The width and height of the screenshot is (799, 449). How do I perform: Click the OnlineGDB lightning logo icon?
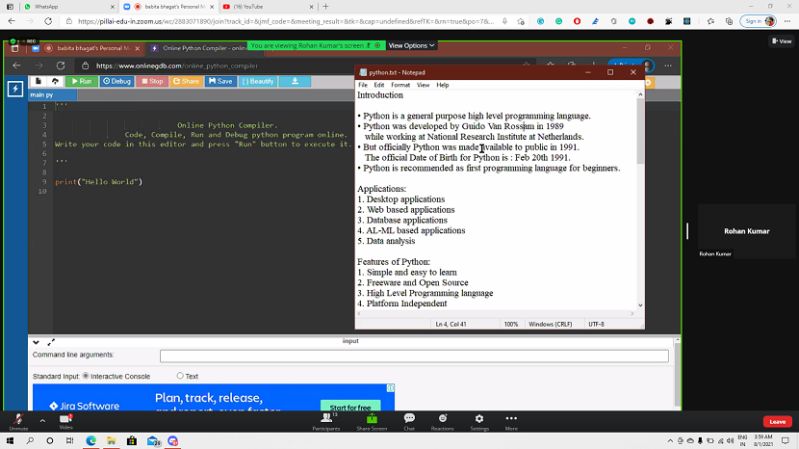point(15,89)
